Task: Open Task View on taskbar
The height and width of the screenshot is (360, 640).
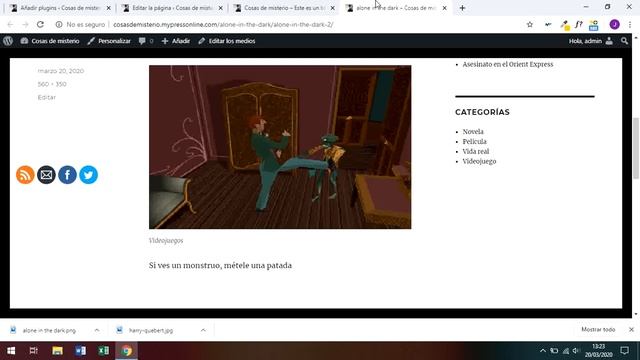Action: [34, 351]
